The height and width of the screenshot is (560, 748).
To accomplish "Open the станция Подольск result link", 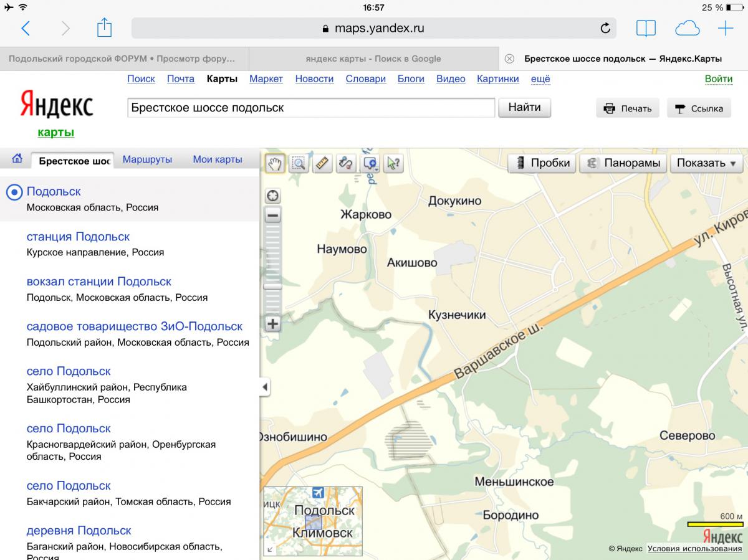I will coord(78,237).
